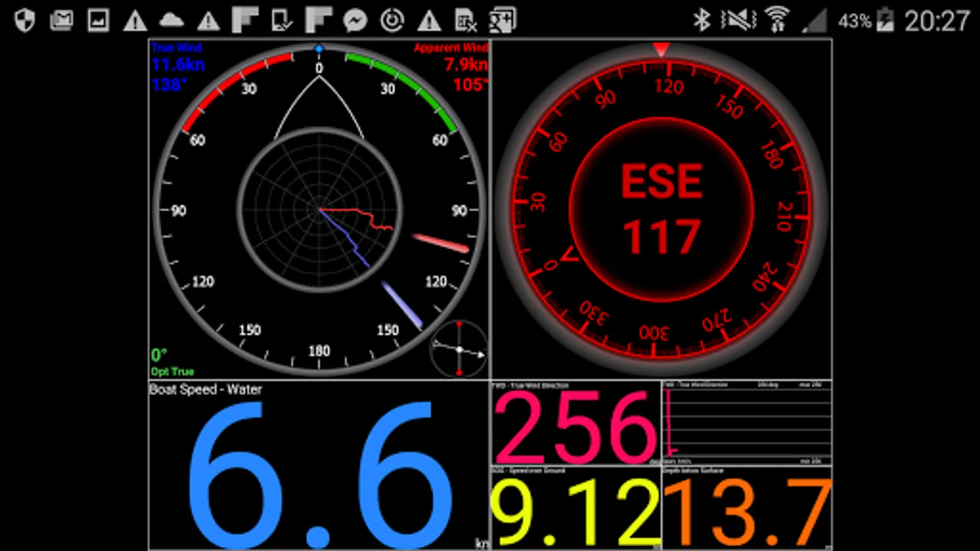Tap the "120" mark on the red compass ring
The width and height of the screenshot is (980, 551).
point(668,86)
